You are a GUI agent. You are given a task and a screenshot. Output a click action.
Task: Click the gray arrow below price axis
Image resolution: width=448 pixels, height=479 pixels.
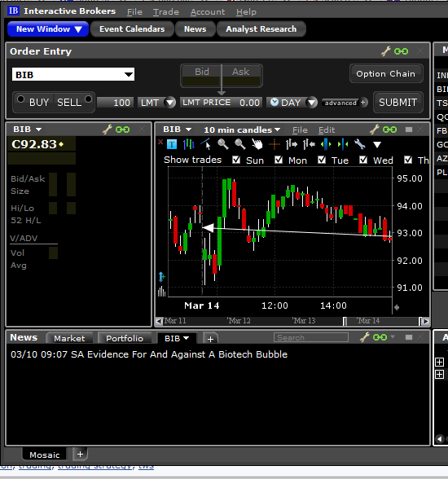[x=397, y=307]
